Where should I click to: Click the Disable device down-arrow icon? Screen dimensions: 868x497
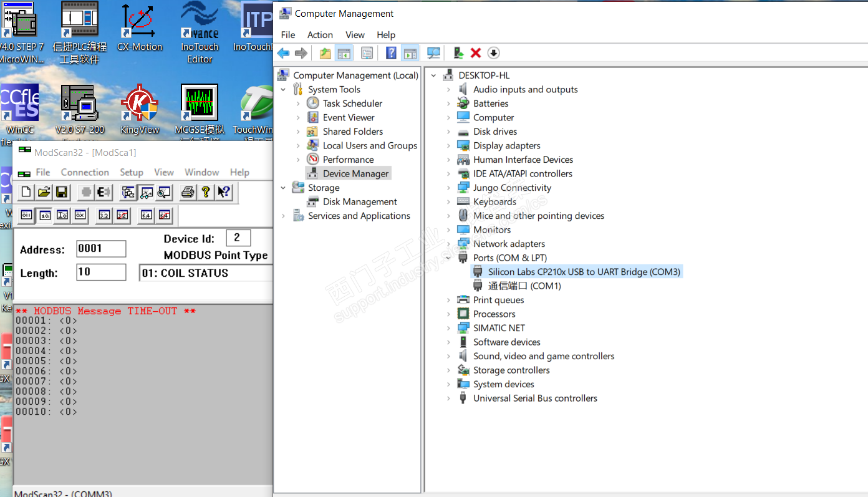point(493,53)
